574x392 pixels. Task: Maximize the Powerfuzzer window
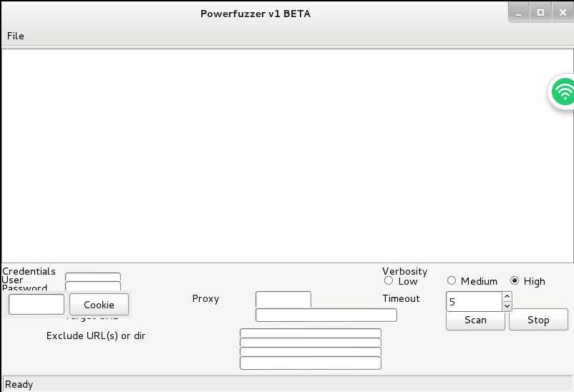[x=540, y=13]
